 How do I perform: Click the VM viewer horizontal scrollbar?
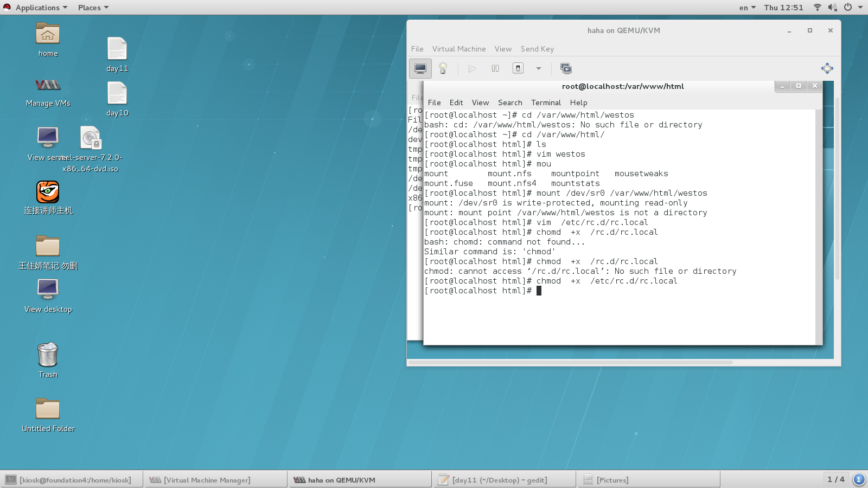(x=571, y=362)
